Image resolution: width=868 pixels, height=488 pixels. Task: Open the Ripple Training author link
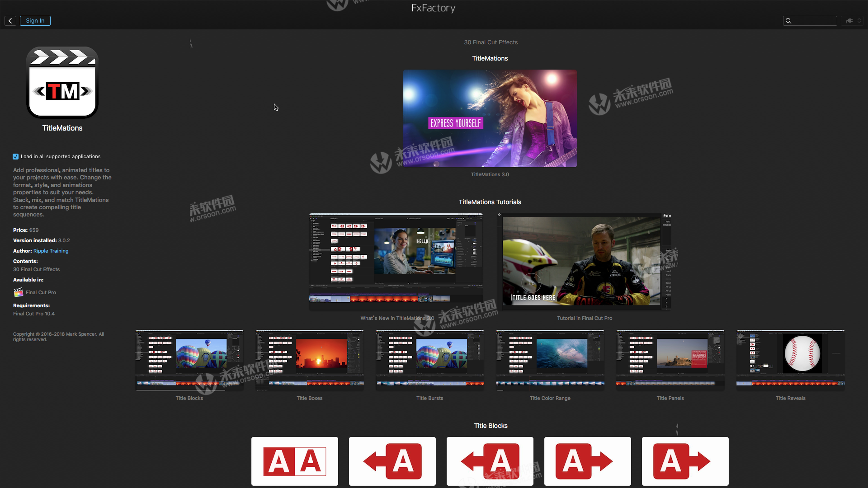click(51, 251)
